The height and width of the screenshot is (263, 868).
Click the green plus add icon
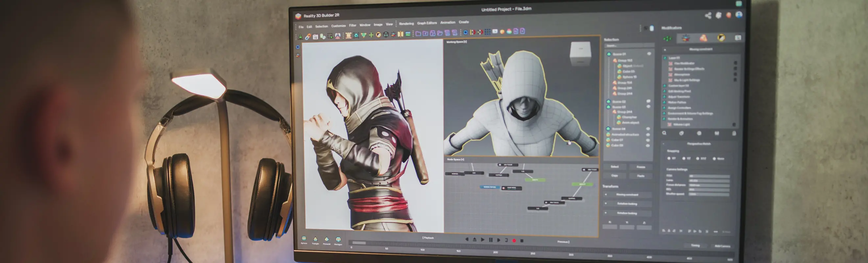(371, 35)
